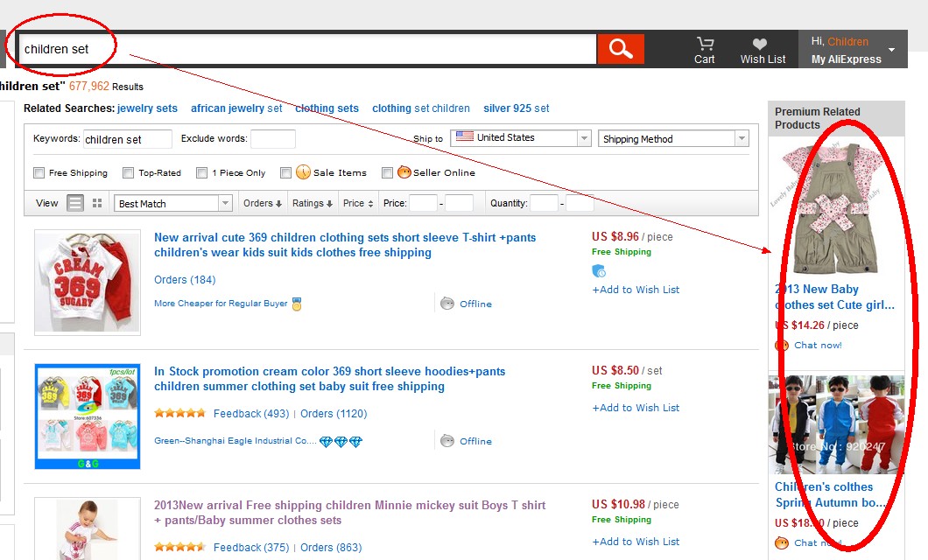
Task: Click the seller diamond rating icons
Action: coord(341,441)
